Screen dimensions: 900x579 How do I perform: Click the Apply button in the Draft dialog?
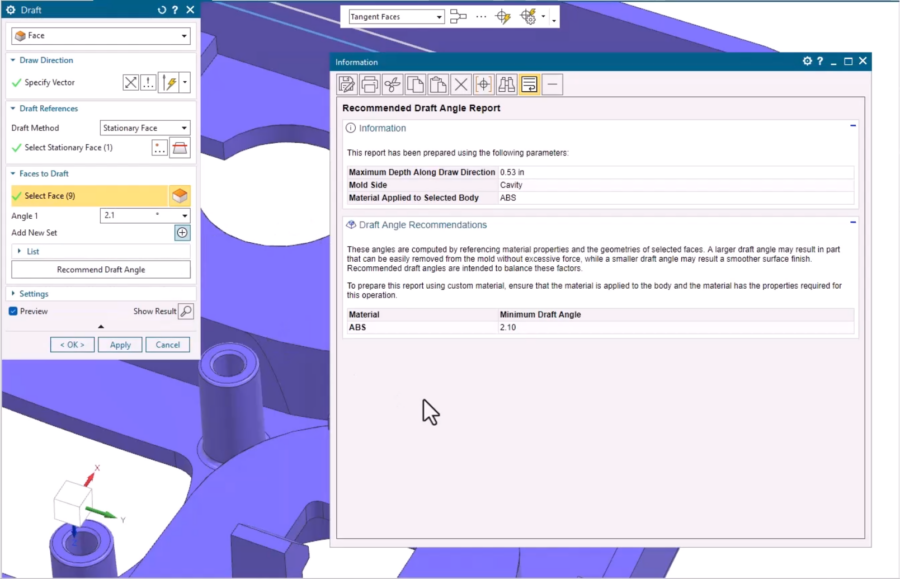pos(119,344)
